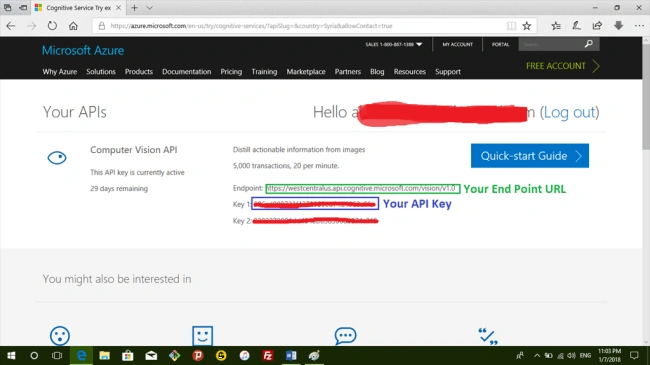Open My Account link
The width and height of the screenshot is (650, 365).
pyautogui.click(x=458, y=44)
